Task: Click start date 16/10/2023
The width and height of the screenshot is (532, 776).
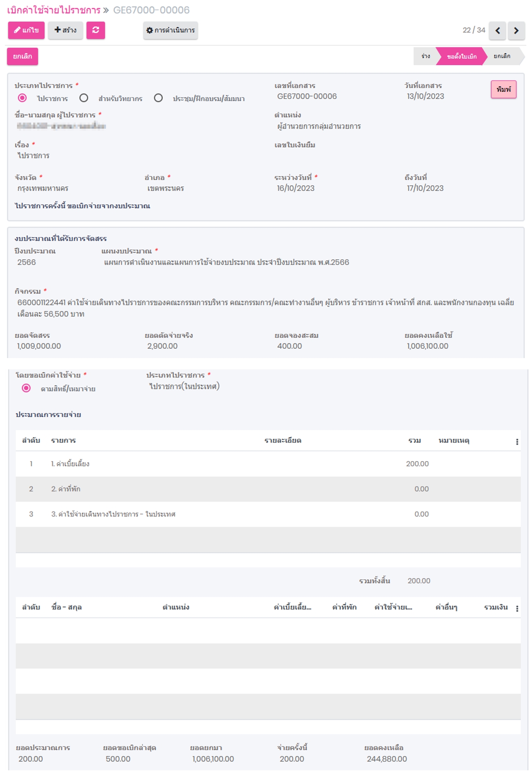Action: point(296,188)
